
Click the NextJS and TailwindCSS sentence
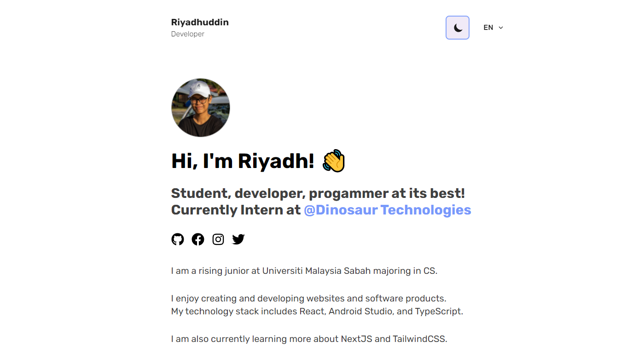[309, 339]
